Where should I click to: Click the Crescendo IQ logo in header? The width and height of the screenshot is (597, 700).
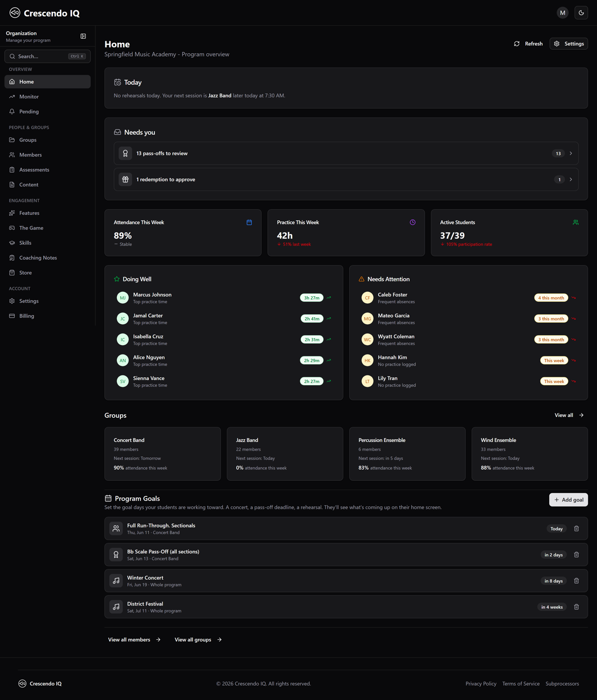pyautogui.click(x=44, y=13)
